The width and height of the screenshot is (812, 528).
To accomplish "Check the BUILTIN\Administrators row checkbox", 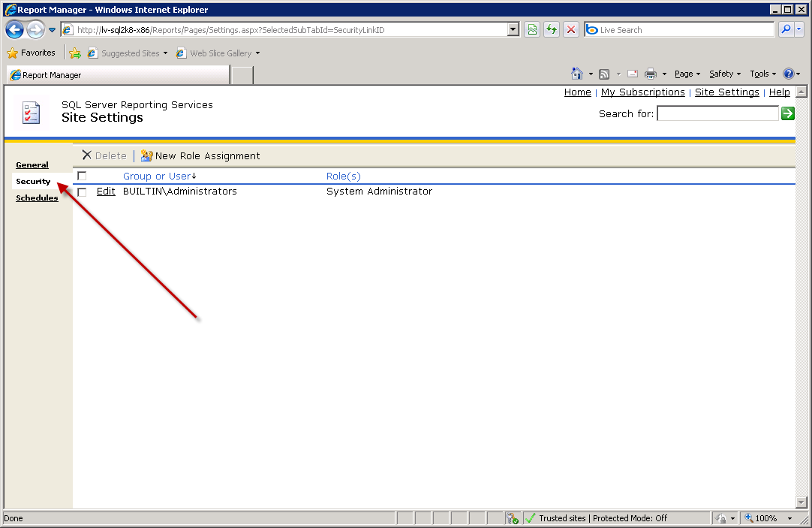I will [x=82, y=192].
